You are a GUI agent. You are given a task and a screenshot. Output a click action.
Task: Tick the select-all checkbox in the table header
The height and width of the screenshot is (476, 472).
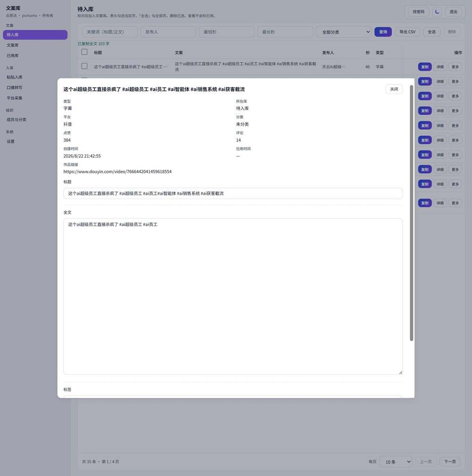point(84,52)
